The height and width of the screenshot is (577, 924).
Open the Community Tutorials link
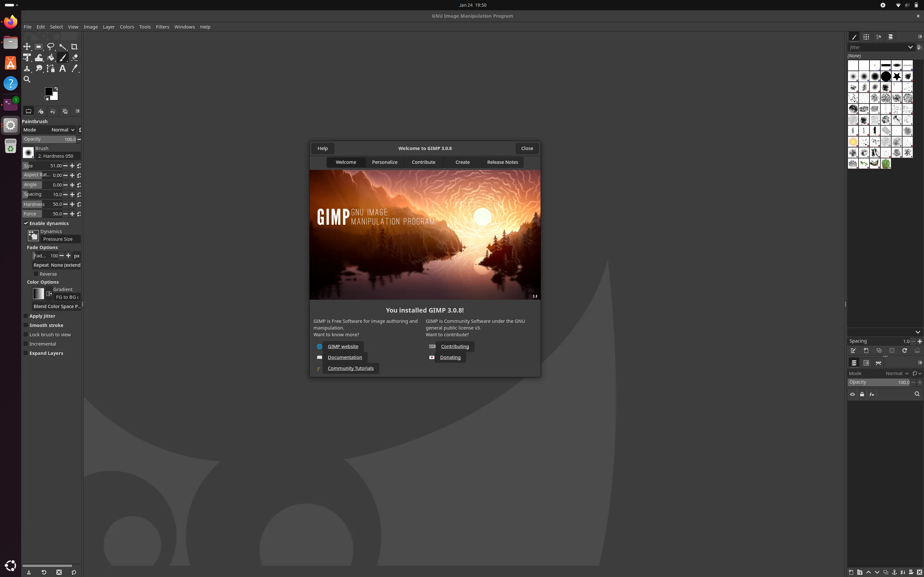350,368
